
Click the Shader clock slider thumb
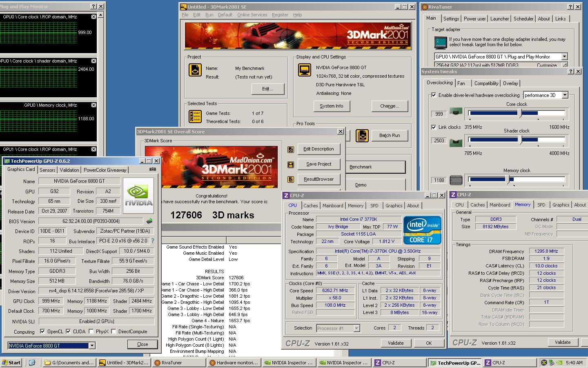tap(520, 140)
